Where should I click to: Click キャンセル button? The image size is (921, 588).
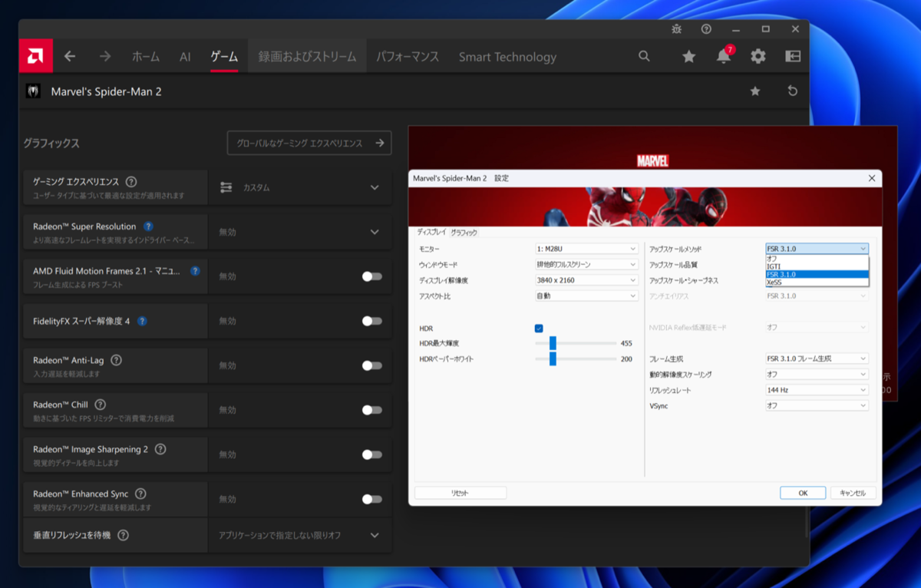click(x=853, y=493)
